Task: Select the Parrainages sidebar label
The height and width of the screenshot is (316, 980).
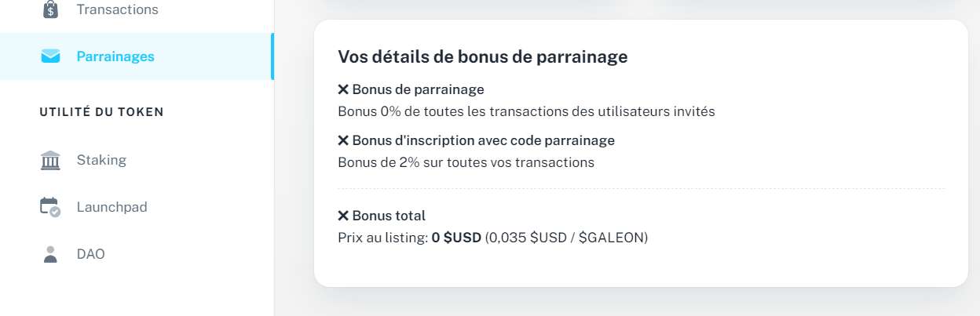Action: pyautogui.click(x=115, y=56)
